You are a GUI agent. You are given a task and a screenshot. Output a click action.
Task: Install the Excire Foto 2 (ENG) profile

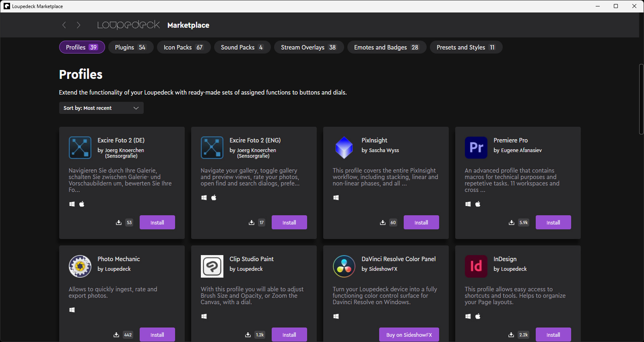289,223
